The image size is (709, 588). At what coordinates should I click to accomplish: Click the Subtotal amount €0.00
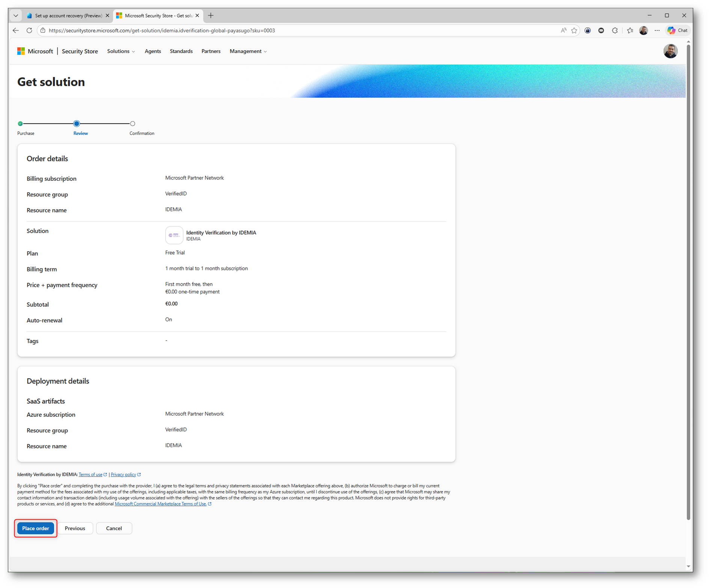[171, 304]
